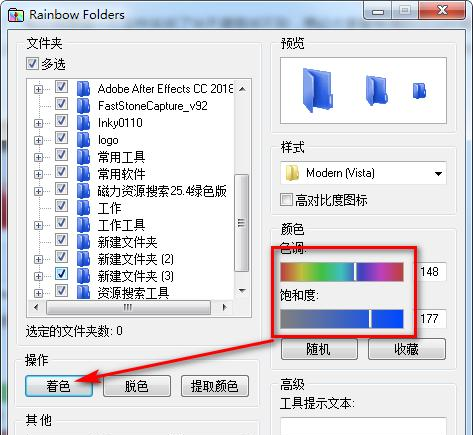Click folder icon beside 常用软件

point(83,174)
